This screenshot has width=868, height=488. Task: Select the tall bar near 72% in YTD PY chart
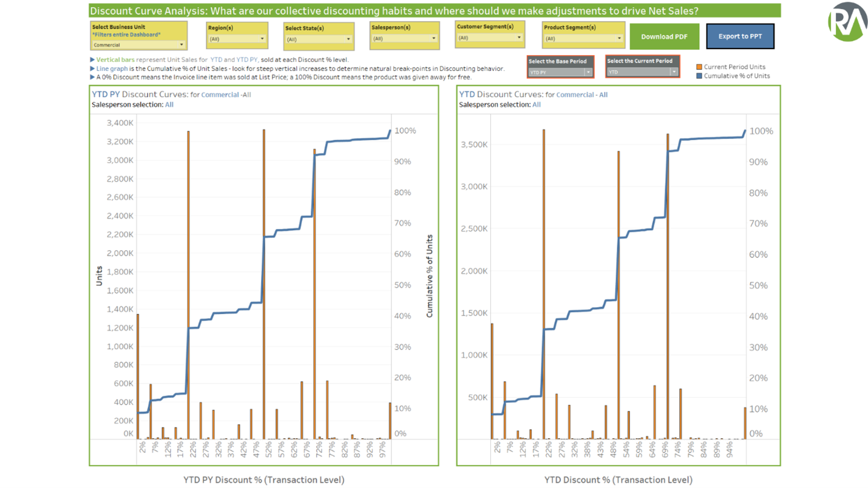point(314,294)
